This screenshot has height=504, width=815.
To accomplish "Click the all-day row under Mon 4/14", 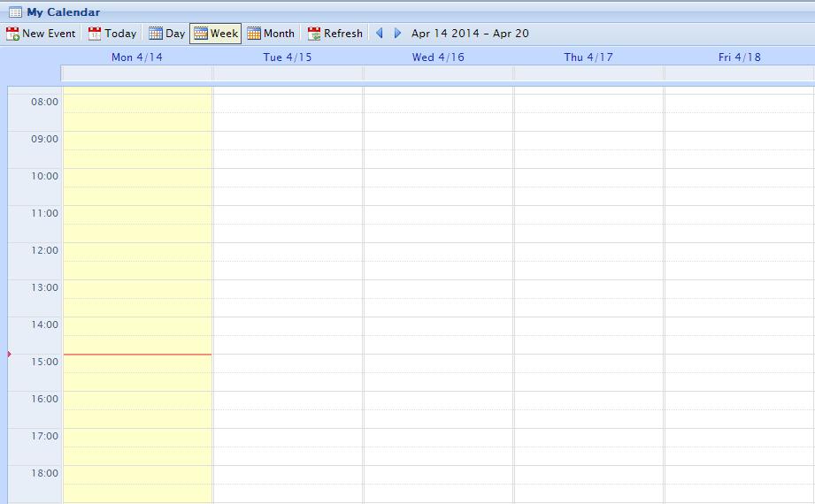I will coord(136,73).
